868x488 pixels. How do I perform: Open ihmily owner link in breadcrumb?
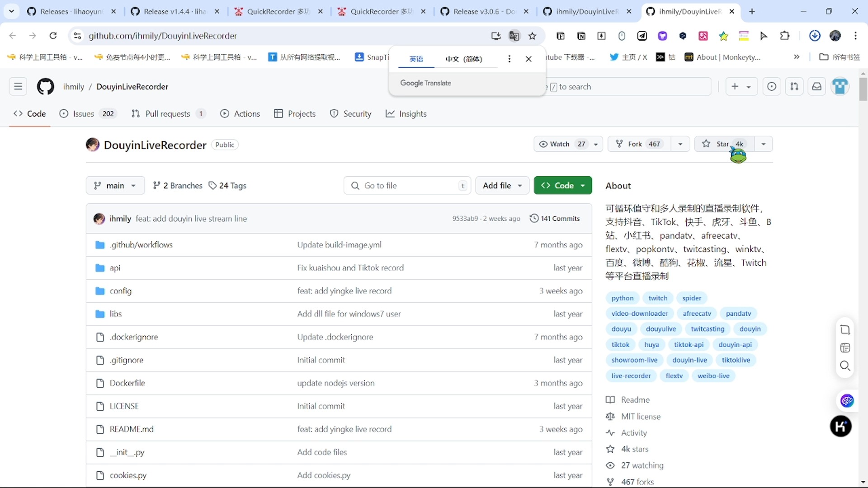(74, 87)
